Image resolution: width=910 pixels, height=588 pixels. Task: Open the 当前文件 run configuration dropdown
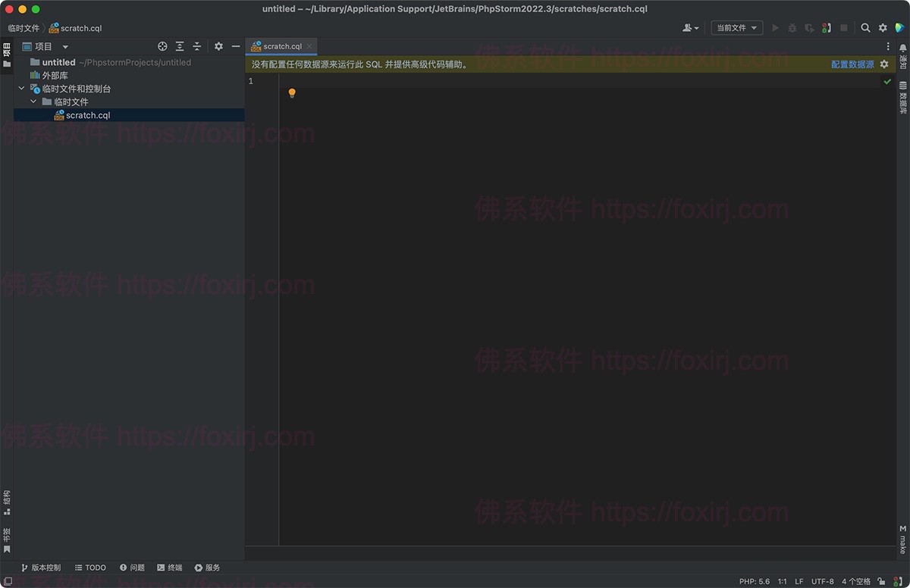pos(736,28)
